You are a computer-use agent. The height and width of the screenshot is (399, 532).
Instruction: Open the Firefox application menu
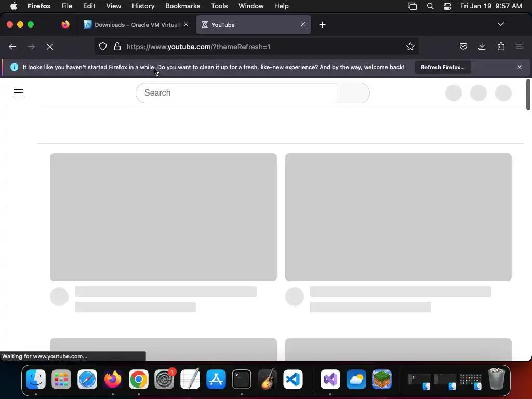[520, 46]
